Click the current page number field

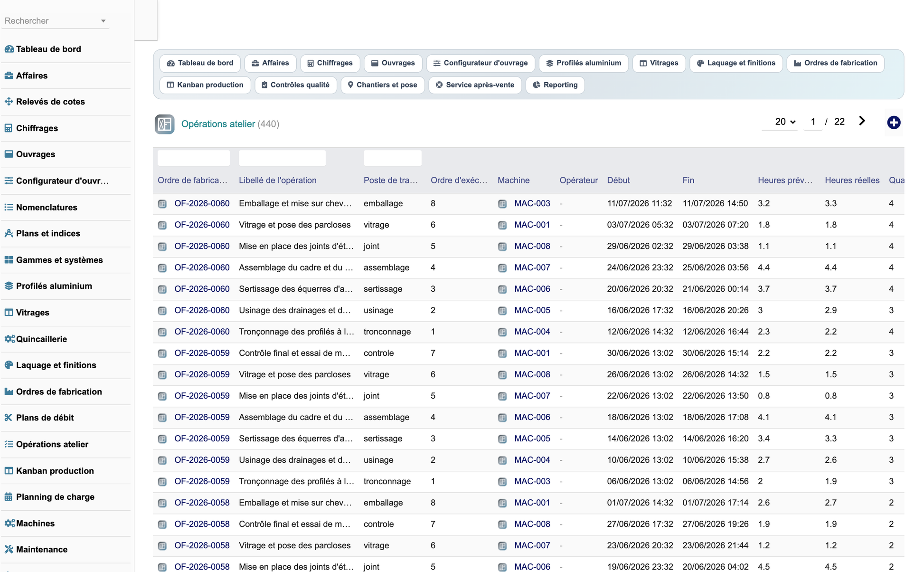coord(813,122)
